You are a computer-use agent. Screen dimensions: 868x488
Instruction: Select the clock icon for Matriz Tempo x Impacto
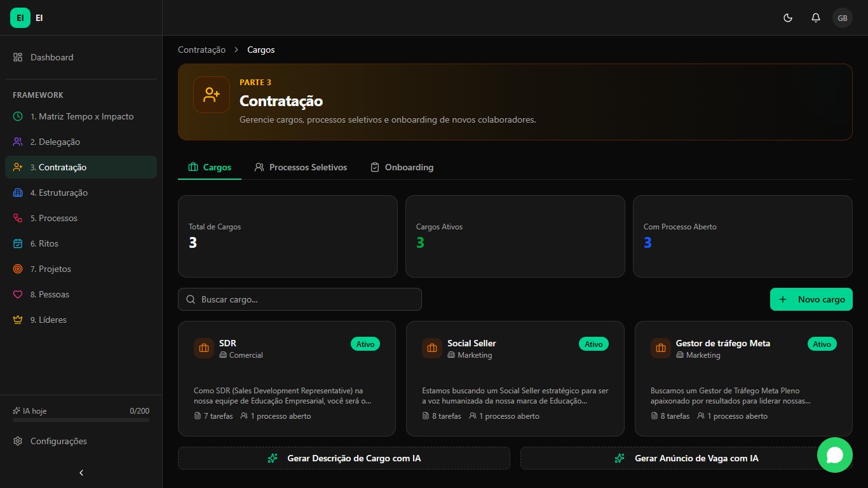click(18, 116)
